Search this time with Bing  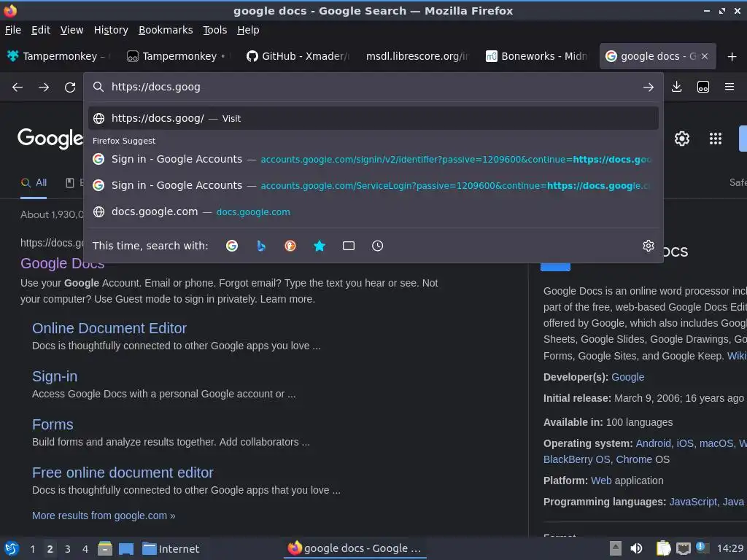point(261,246)
